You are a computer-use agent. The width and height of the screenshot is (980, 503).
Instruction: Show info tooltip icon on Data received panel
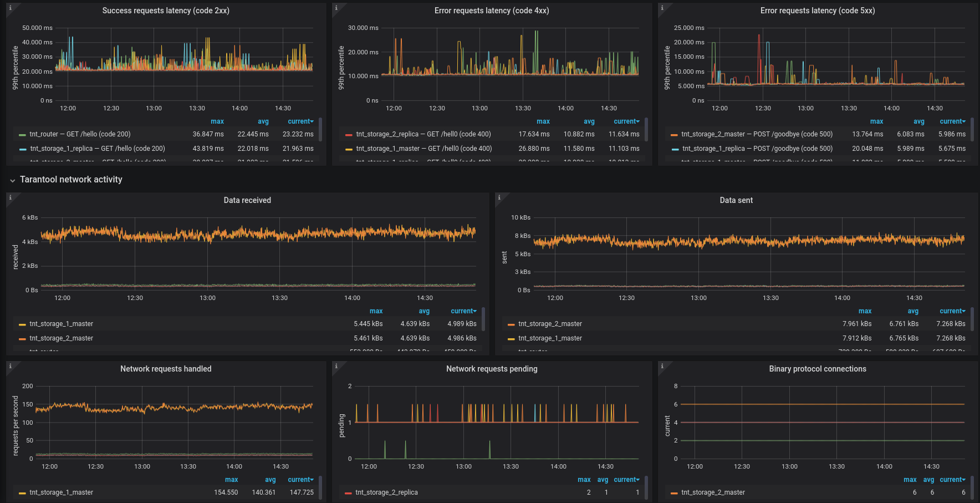(10, 197)
